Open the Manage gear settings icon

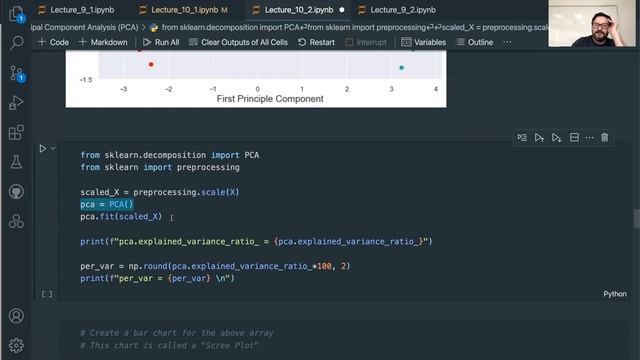click(16, 345)
